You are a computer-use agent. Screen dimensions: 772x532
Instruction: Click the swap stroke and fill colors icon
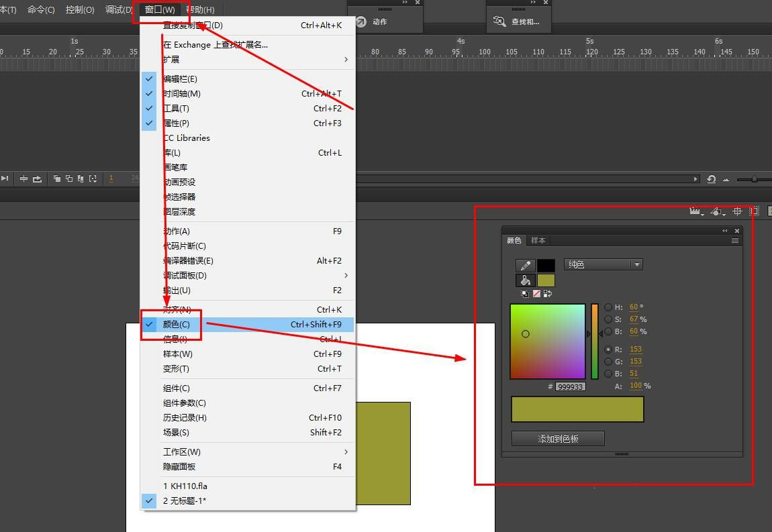pyautogui.click(x=548, y=294)
